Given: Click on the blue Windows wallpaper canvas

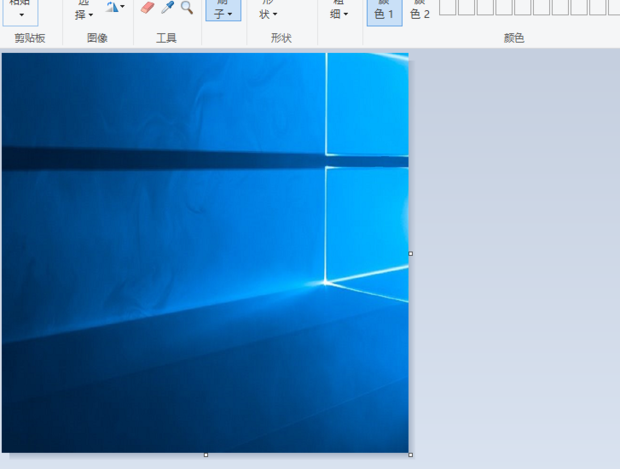Looking at the screenshot, I should click(x=205, y=253).
